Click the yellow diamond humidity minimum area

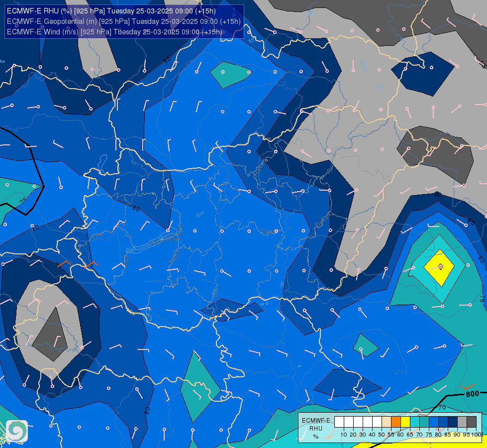pos(439,268)
